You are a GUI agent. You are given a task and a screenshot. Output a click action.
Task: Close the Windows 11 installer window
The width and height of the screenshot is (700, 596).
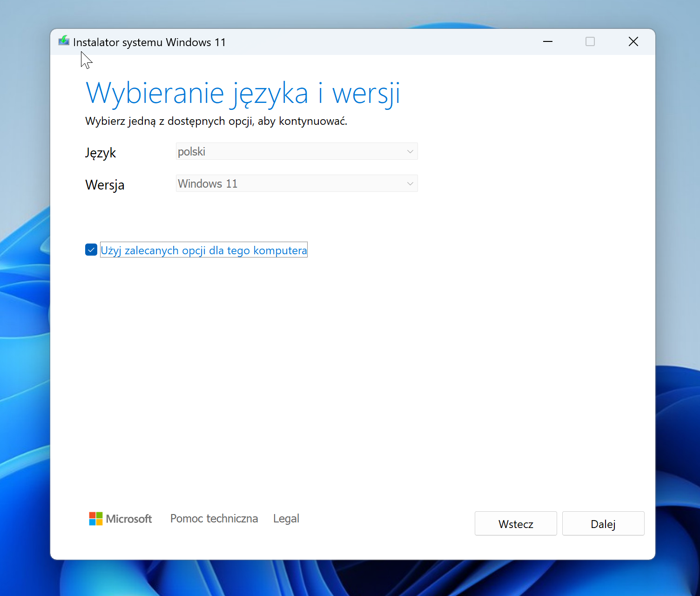point(633,42)
